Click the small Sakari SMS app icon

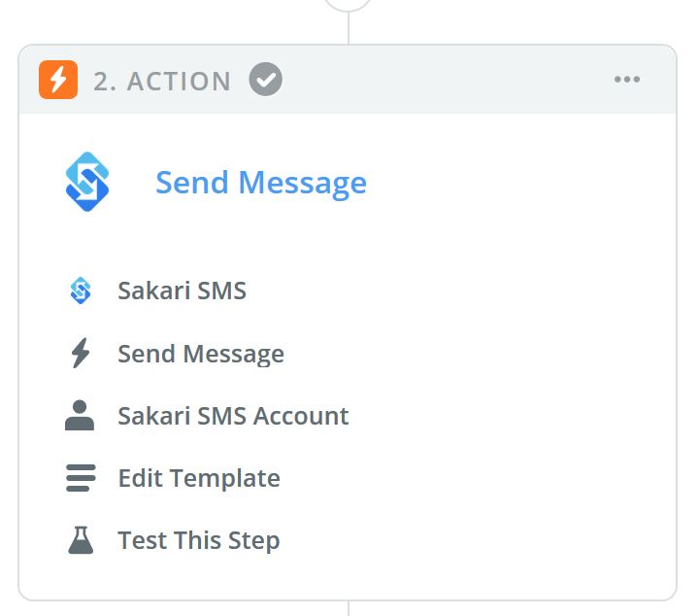[81, 291]
